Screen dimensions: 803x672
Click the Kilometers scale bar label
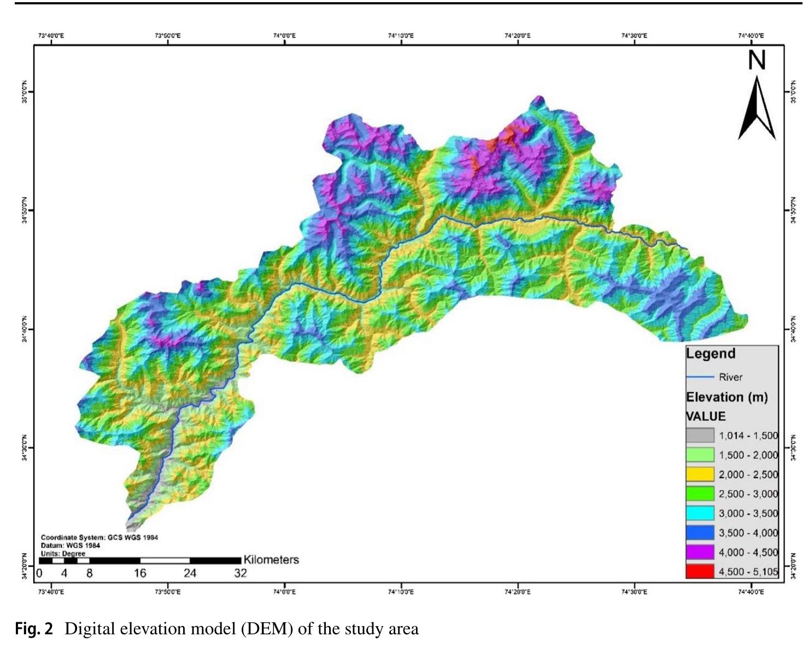click(x=270, y=559)
